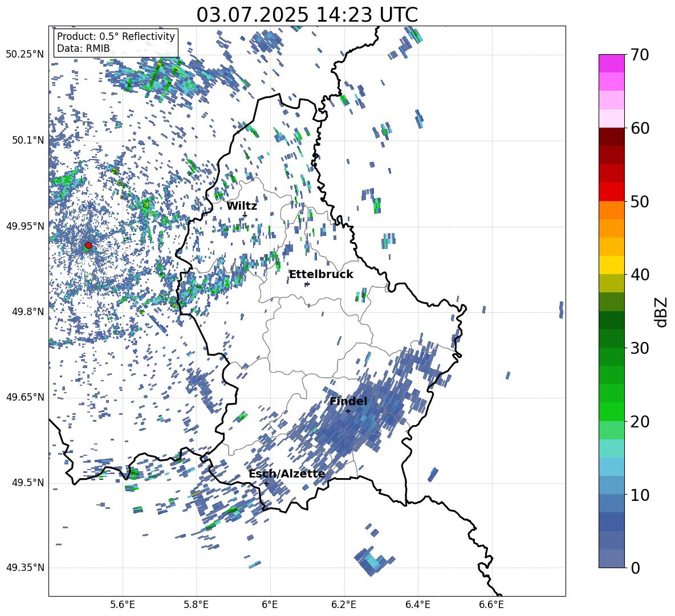Click the 6°E longitude tick label
This screenshot has height=616, width=675.
click(270, 605)
